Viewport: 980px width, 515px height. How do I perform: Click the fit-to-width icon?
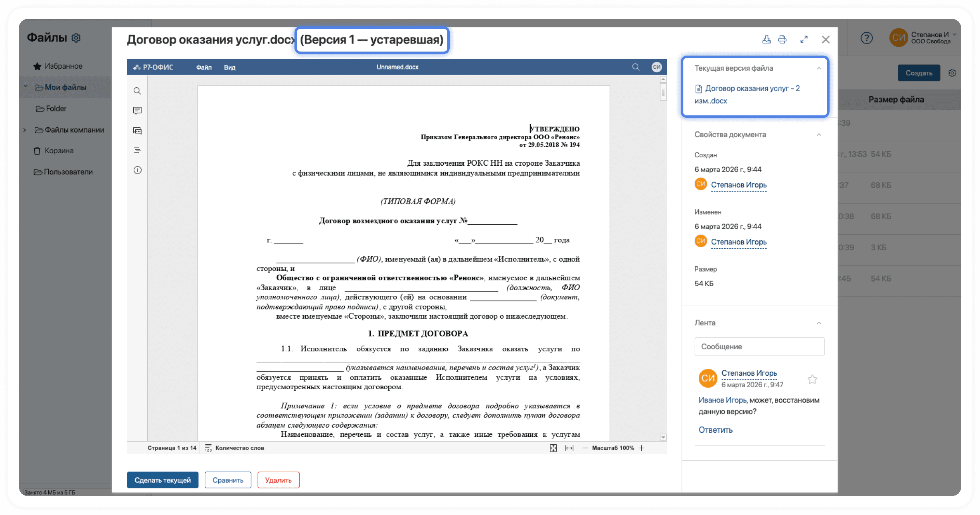pos(569,448)
